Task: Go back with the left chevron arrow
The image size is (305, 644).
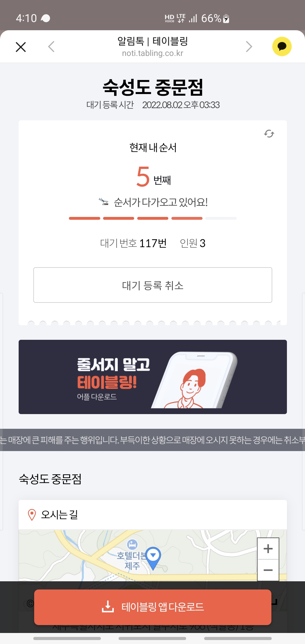Action: (51, 47)
